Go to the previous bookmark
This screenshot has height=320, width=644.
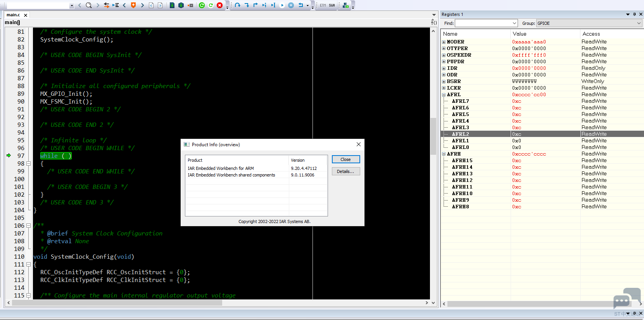coord(124,5)
